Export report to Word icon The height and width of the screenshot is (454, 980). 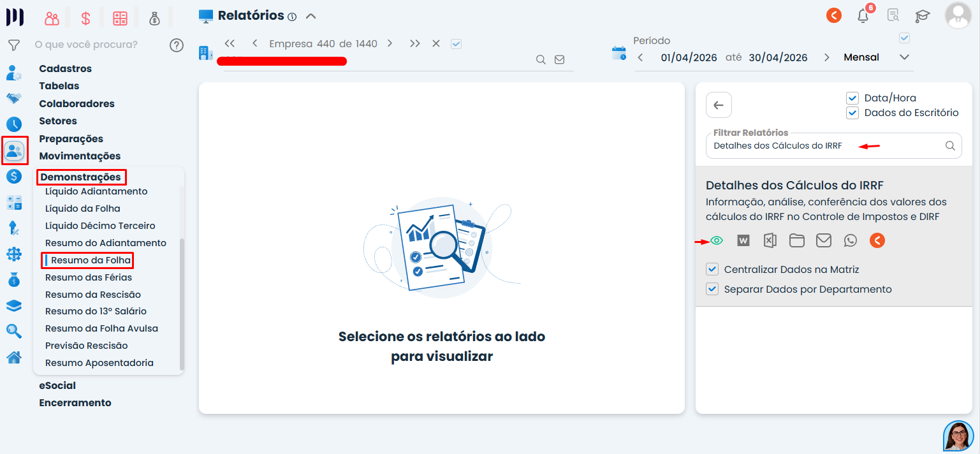tap(743, 240)
